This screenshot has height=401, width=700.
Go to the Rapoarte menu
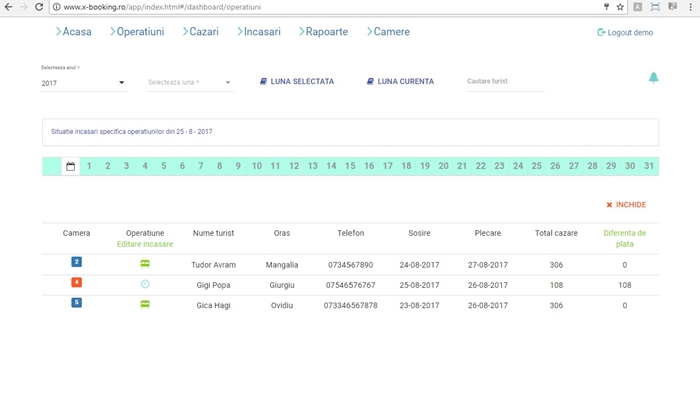tap(323, 32)
